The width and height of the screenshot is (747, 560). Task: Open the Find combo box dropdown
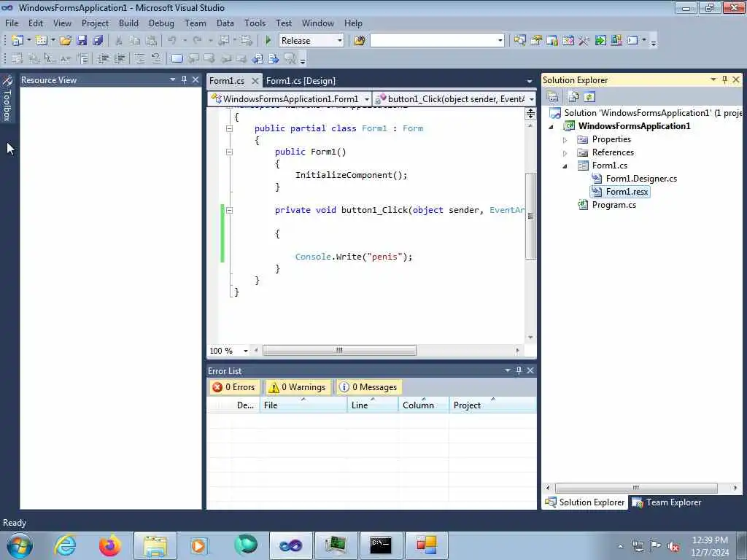point(500,41)
